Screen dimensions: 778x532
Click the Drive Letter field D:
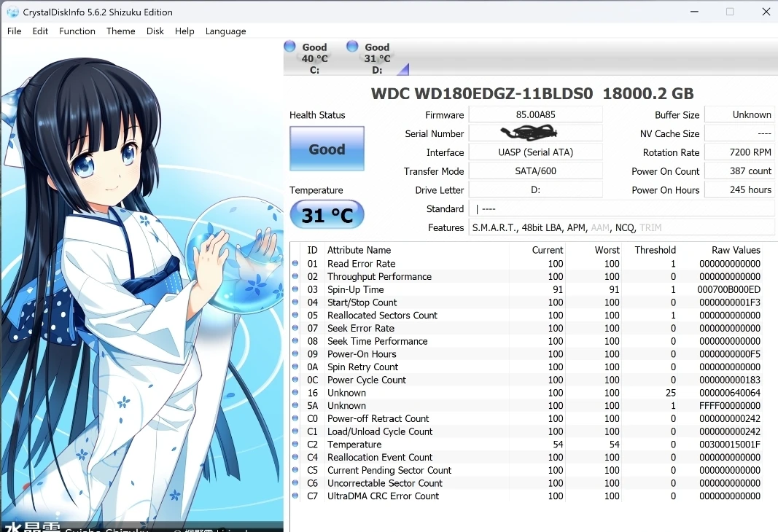coord(535,190)
